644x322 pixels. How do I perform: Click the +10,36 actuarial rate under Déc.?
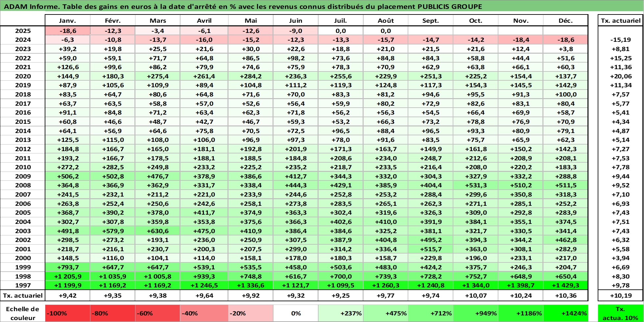566,295
